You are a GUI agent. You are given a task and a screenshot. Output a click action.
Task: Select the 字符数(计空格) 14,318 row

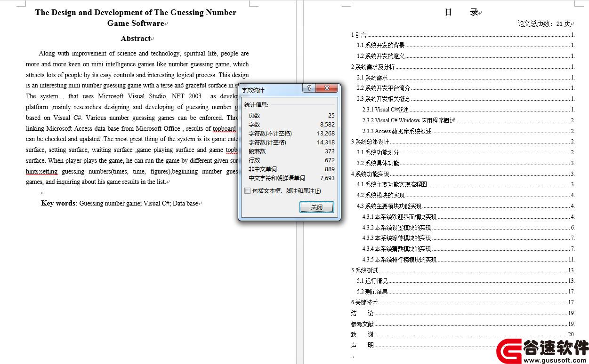(291, 142)
